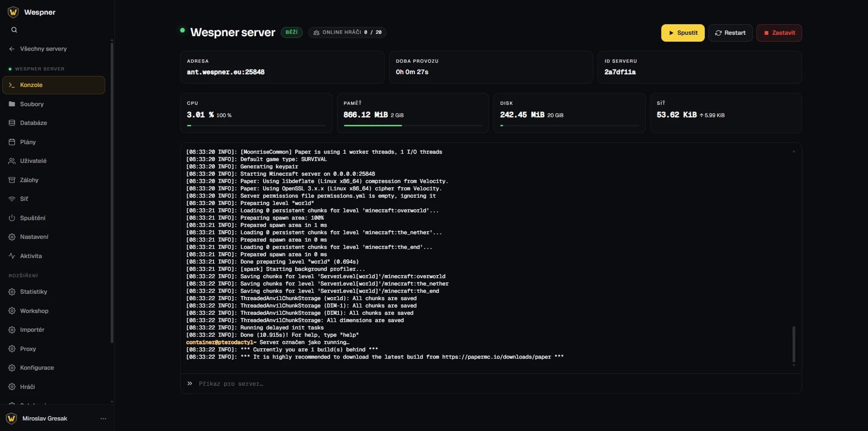Click the back arrow beside Všechny servery

(12, 49)
